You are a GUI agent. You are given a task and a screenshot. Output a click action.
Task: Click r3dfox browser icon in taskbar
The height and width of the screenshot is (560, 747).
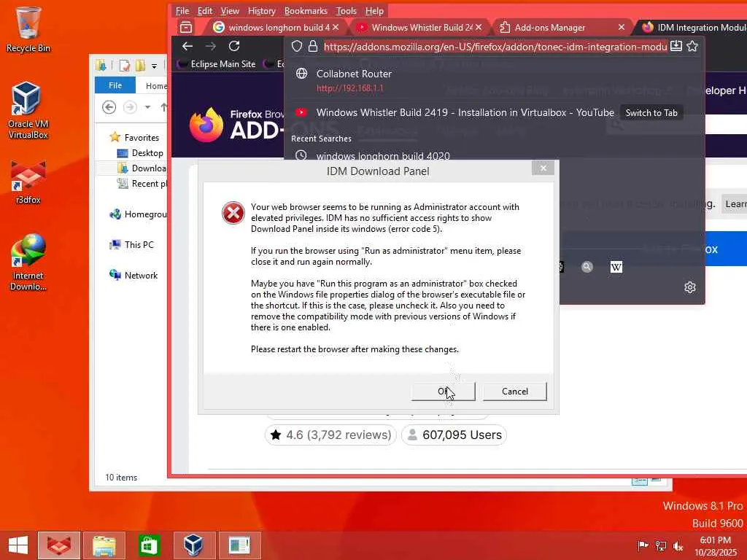pyautogui.click(x=59, y=545)
